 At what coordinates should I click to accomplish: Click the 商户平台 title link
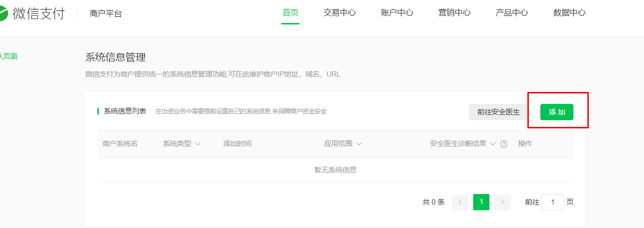(x=106, y=13)
